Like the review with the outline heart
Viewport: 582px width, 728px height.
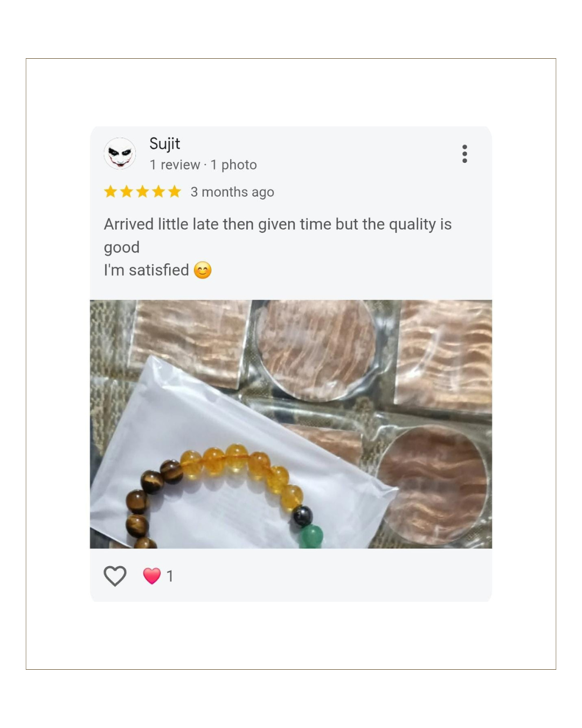[115, 576]
